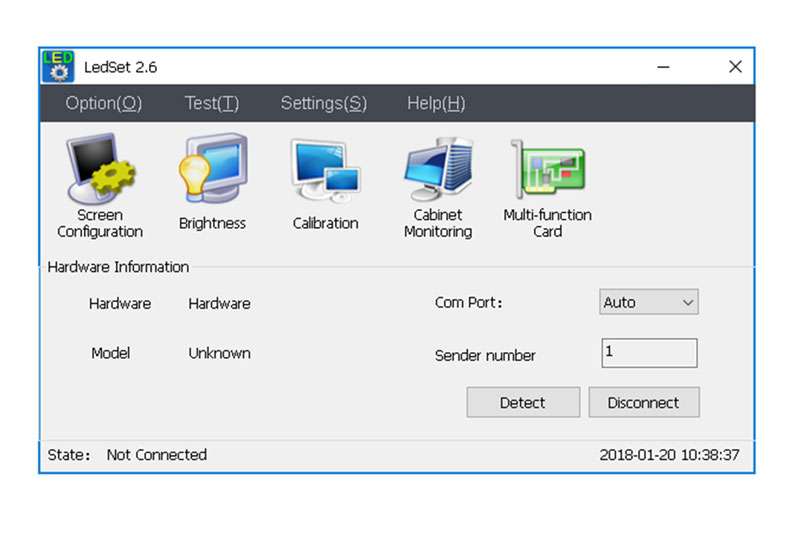Open the Settings(S) menu

point(323,104)
